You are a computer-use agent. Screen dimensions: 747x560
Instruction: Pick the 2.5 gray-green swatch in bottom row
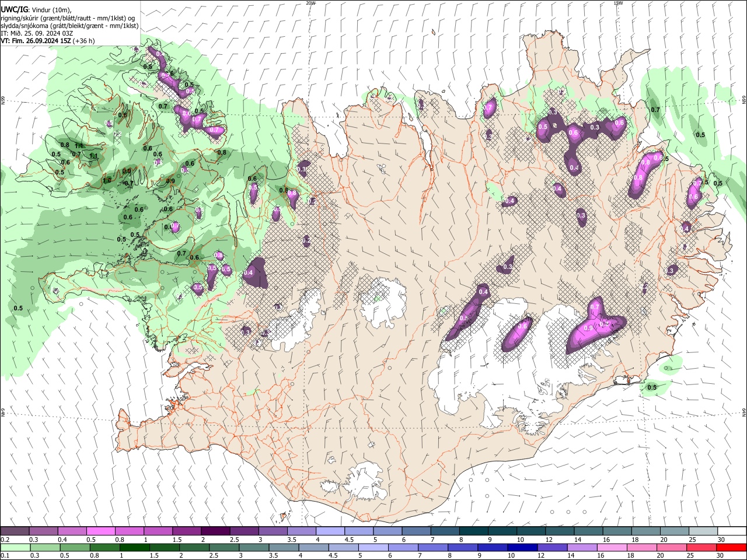pyautogui.click(x=224, y=548)
